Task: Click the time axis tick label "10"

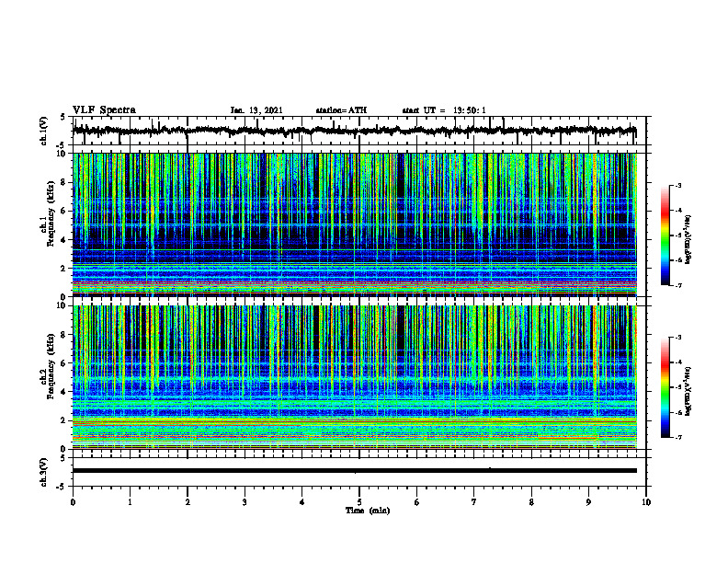Action: tap(646, 502)
